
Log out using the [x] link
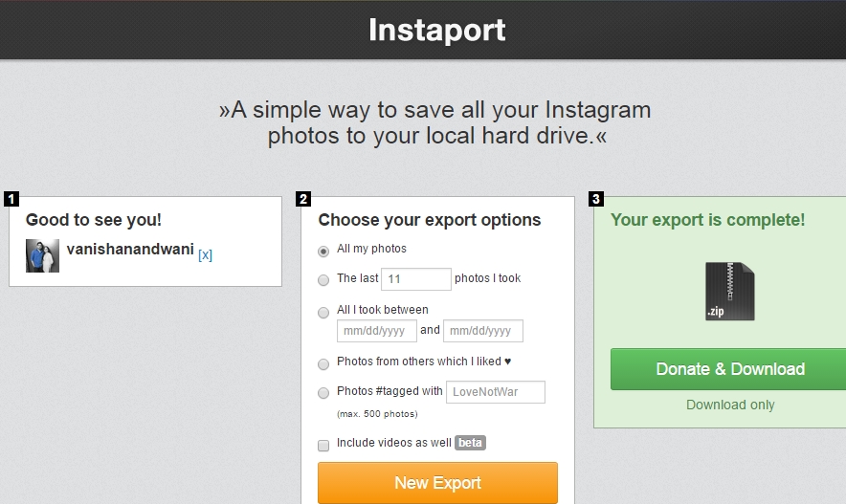(205, 255)
